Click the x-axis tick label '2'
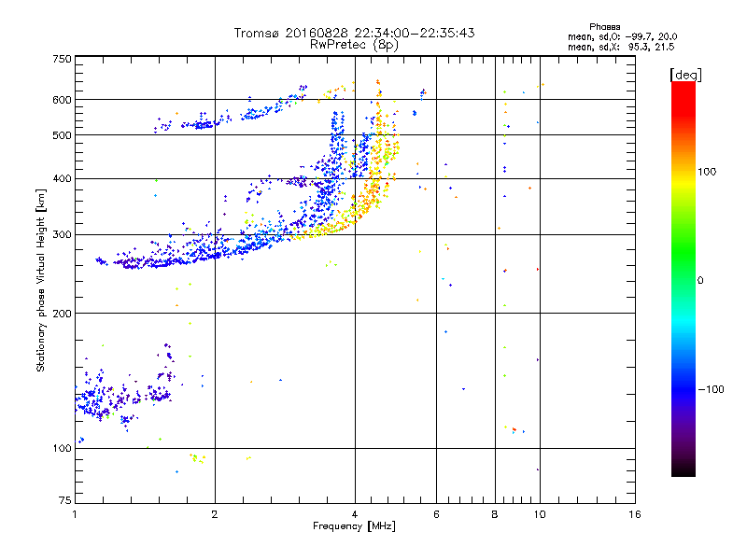This screenshot has width=747, height=560. (215, 514)
